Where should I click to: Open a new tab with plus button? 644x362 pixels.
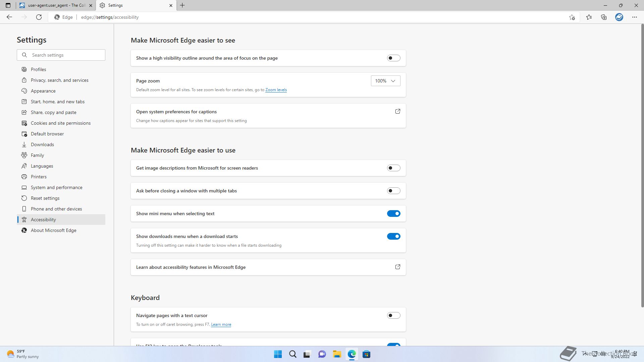(x=182, y=5)
